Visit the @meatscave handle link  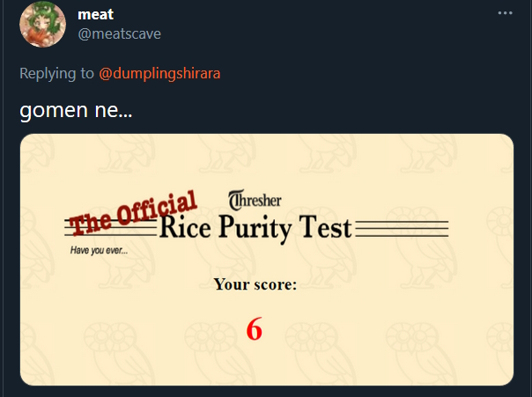[120, 34]
